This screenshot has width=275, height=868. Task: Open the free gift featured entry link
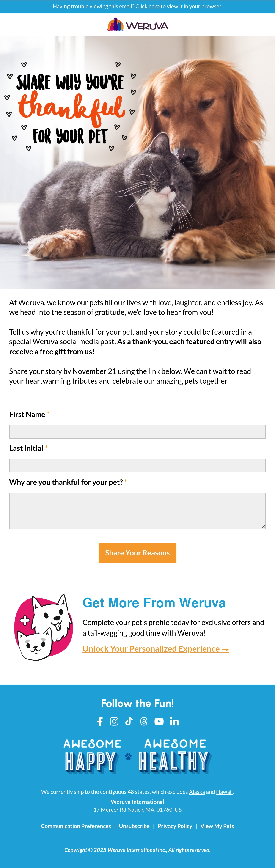[135, 346]
